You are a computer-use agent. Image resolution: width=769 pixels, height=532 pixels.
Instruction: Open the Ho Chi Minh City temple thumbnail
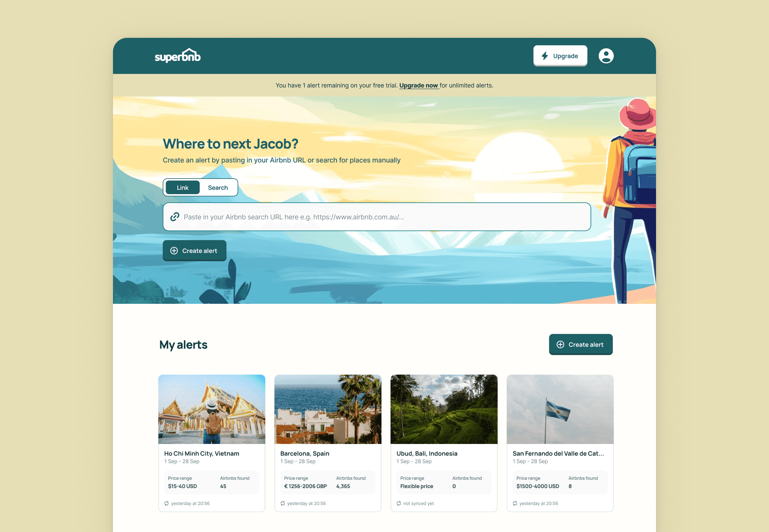tap(212, 409)
